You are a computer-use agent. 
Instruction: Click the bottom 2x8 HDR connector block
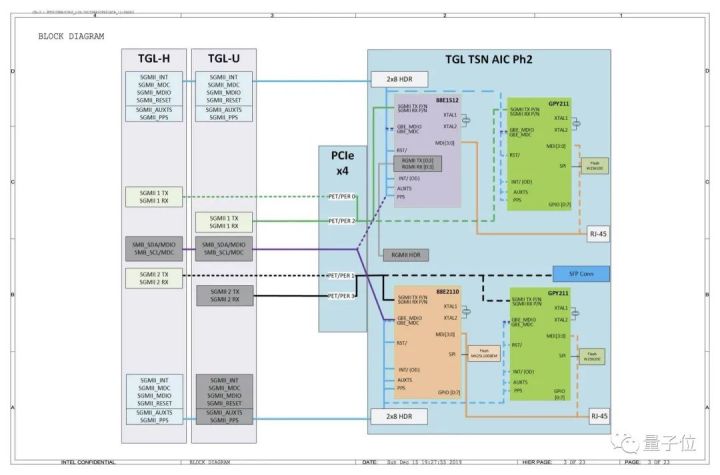(x=399, y=416)
